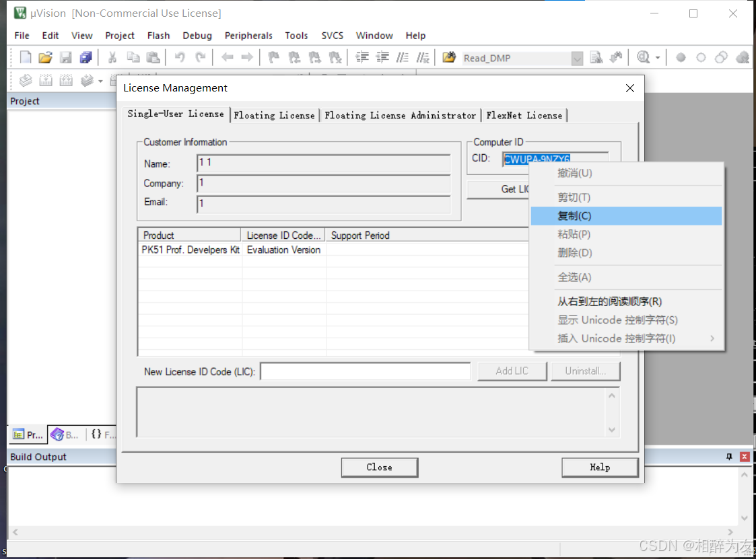Image resolution: width=756 pixels, height=559 pixels.
Task: Expand the Unicode control character submenu arrow
Action: [712, 338]
